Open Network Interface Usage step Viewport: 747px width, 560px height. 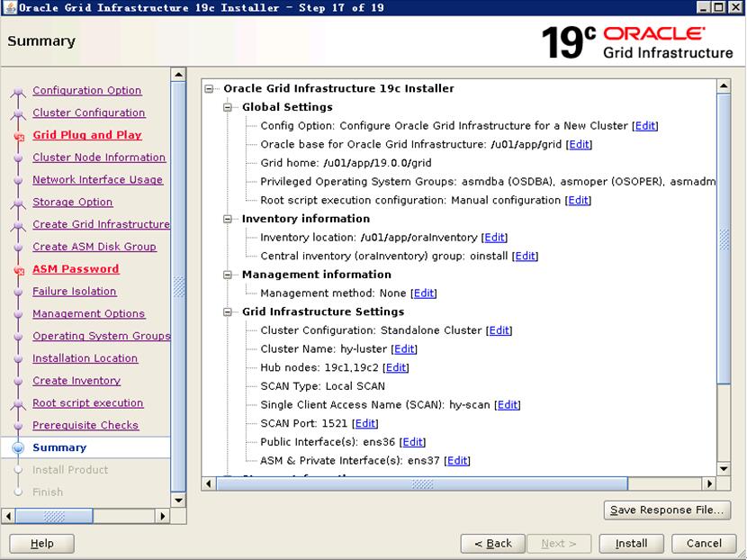pos(98,180)
